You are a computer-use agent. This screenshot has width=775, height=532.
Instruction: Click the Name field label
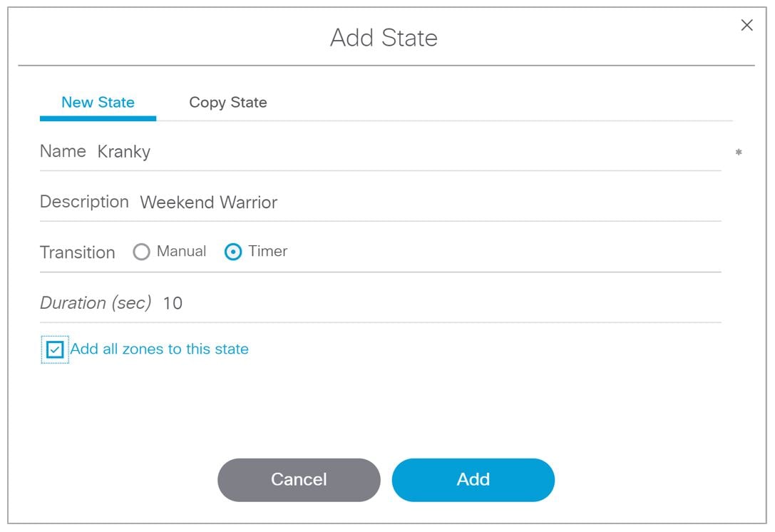point(63,150)
